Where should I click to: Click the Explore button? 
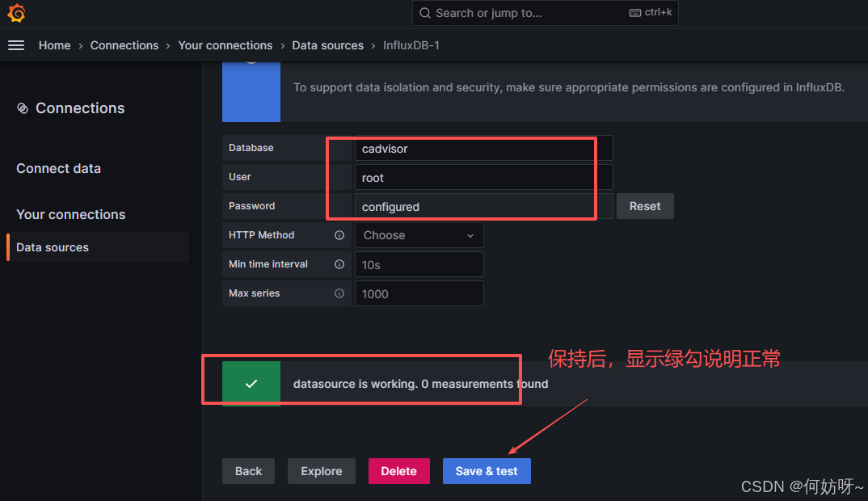point(322,471)
